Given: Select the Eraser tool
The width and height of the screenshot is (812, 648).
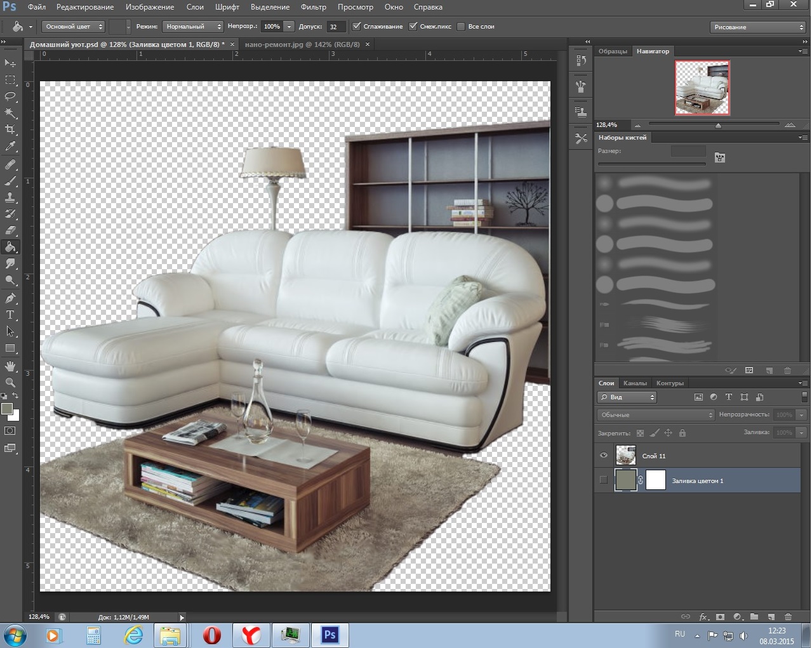Looking at the screenshot, I should pyautogui.click(x=10, y=230).
